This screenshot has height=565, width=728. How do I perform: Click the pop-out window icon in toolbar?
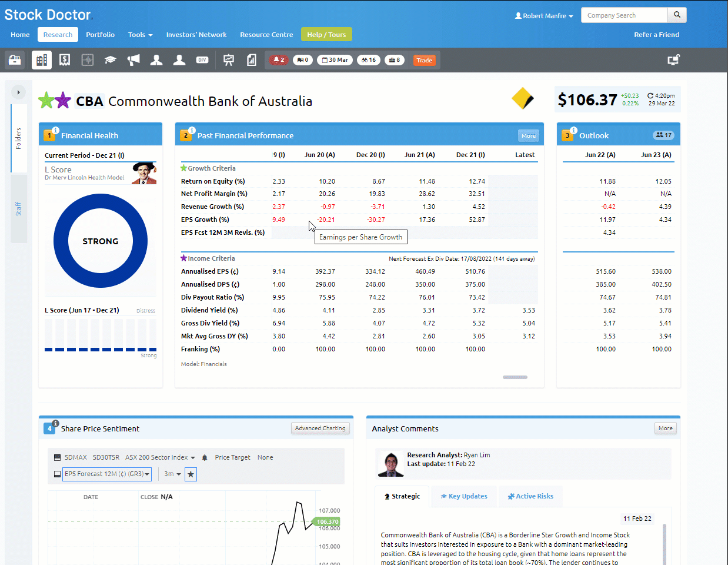(674, 59)
